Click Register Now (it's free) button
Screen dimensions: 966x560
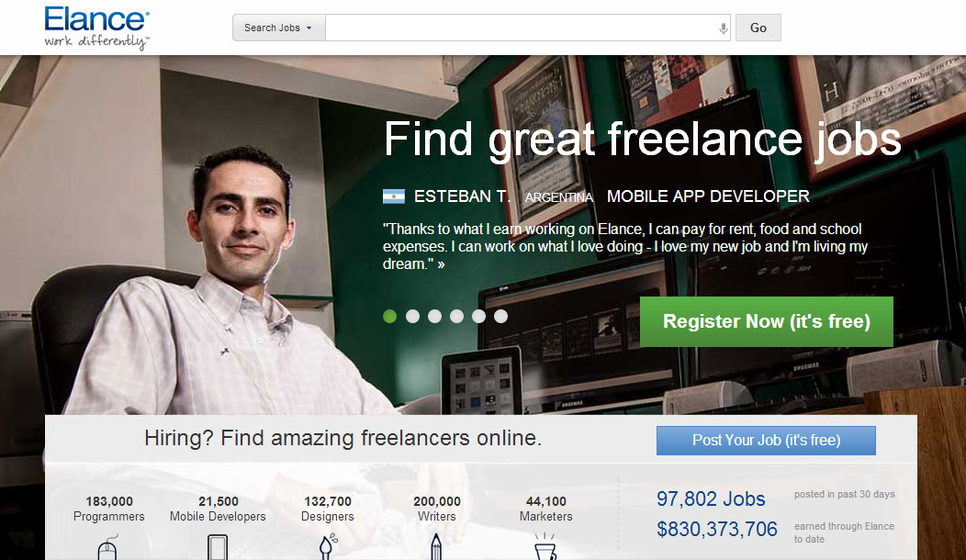767,321
